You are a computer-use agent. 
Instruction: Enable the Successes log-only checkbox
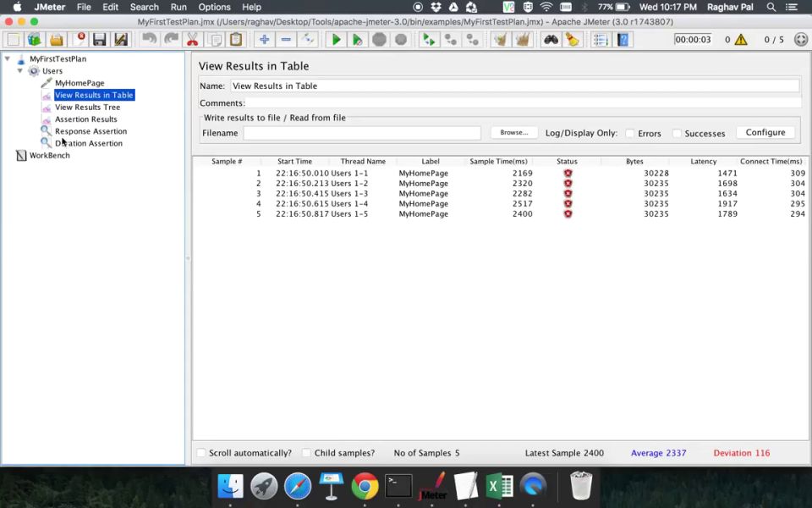(677, 133)
